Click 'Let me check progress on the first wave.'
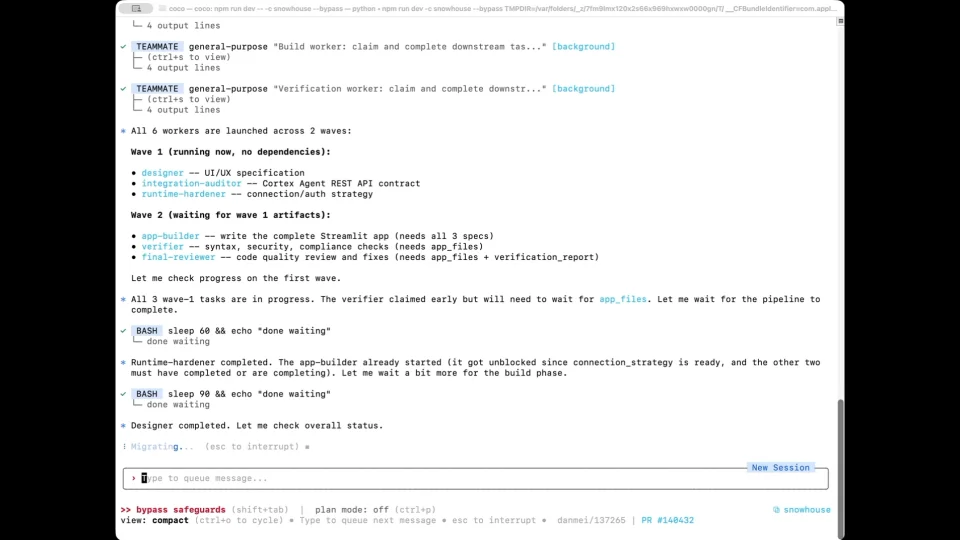960x540 pixels. coord(236,278)
